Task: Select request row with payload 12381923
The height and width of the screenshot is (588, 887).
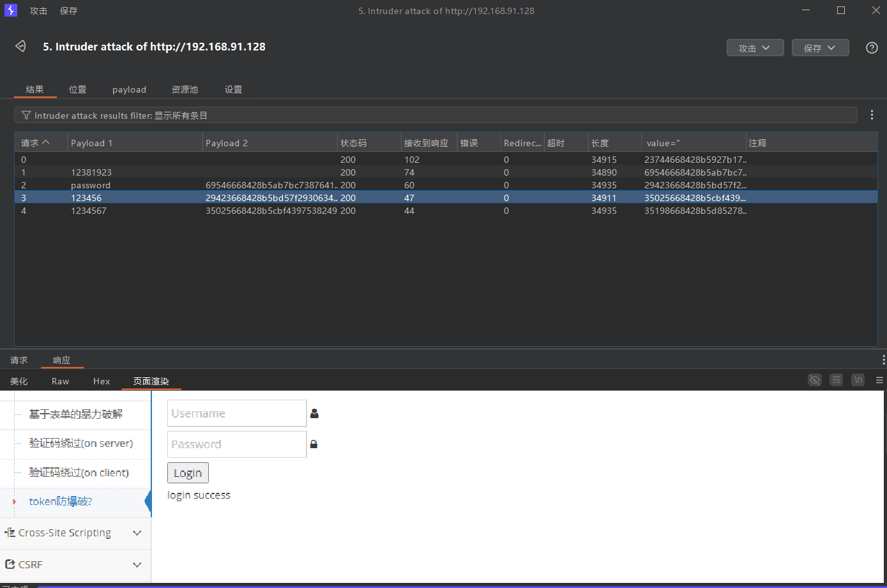Action: pos(446,172)
